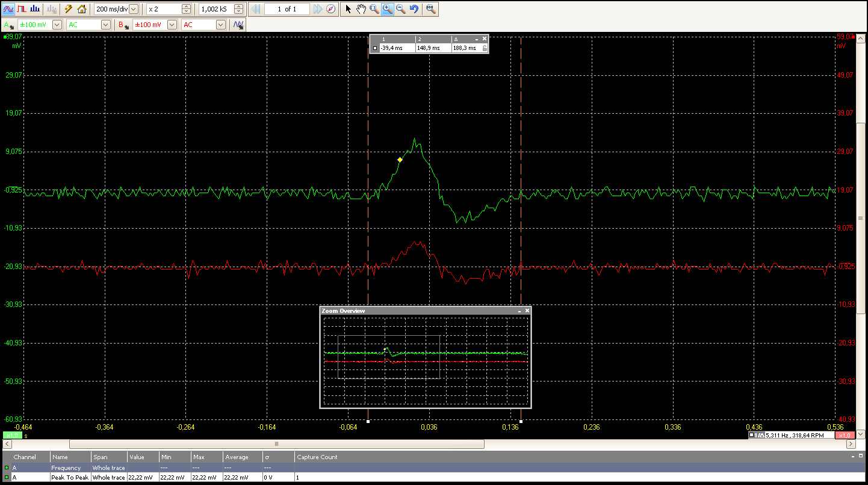Click the Average column header
The width and height of the screenshot is (868, 485).
[x=237, y=457]
